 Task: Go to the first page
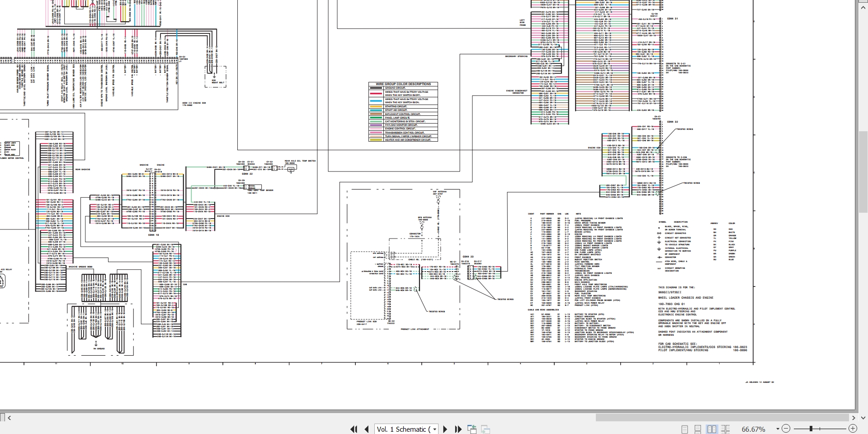[x=354, y=429]
